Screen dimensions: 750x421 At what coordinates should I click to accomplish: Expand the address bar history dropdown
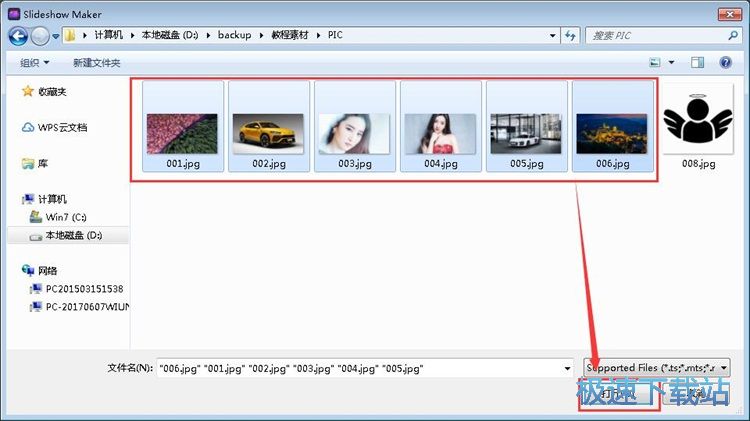coord(552,35)
